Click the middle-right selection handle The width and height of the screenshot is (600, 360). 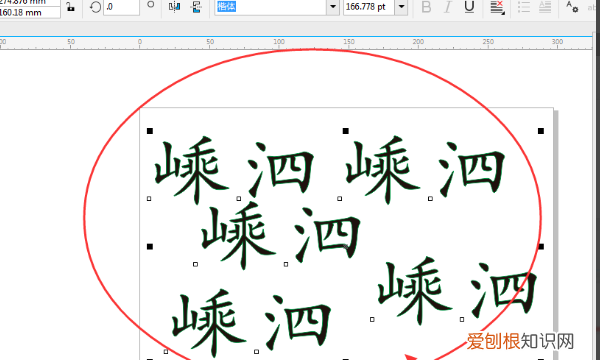[x=541, y=247]
